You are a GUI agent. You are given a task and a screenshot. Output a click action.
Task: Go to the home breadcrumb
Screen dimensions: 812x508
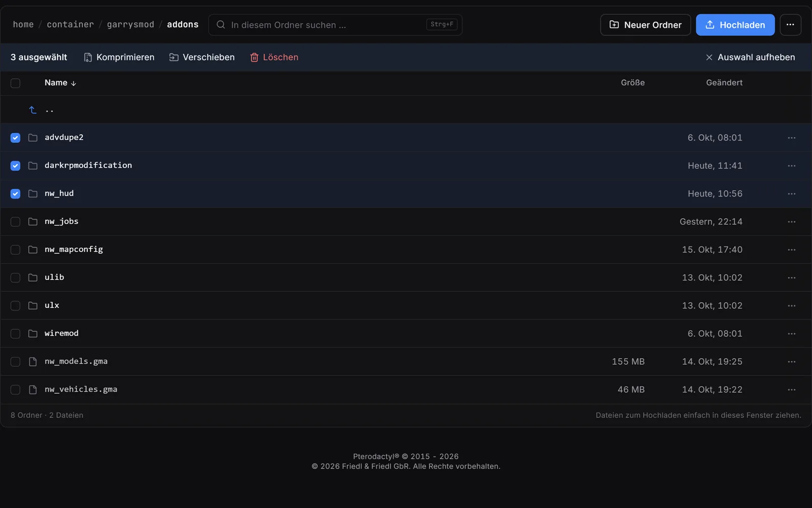pos(23,24)
